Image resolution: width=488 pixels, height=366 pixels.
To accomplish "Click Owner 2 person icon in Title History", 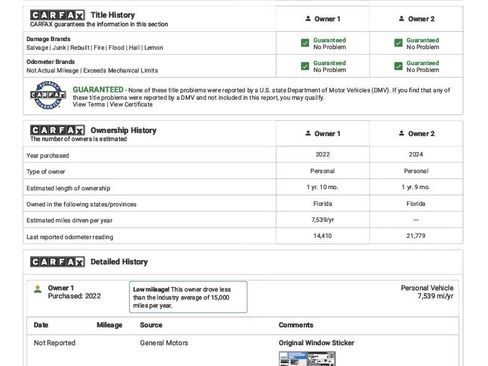I will tap(401, 19).
